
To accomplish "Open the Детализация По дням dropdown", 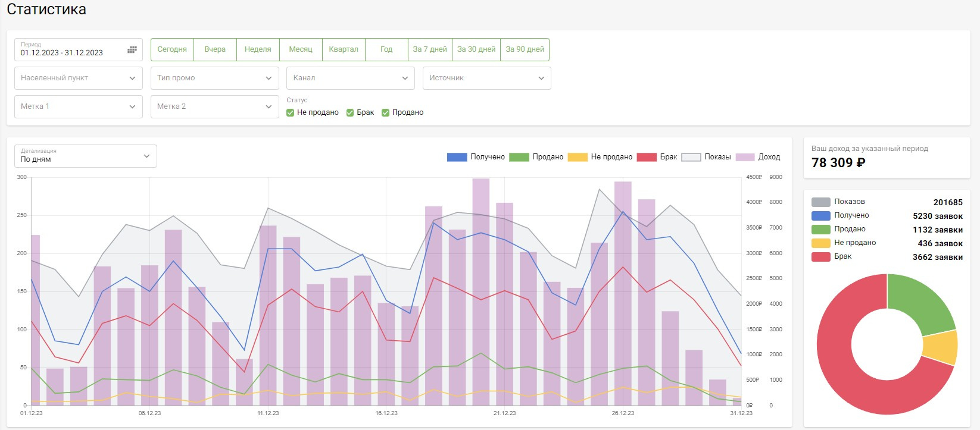I will click(x=85, y=156).
